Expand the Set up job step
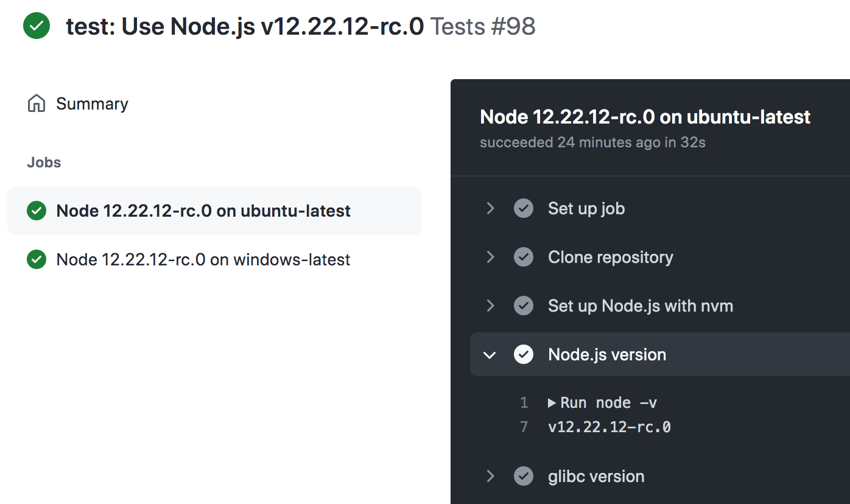 (491, 208)
